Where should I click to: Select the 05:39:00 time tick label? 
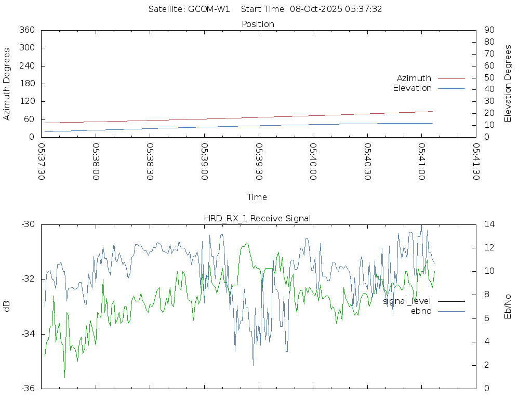(x=204, y=162)
